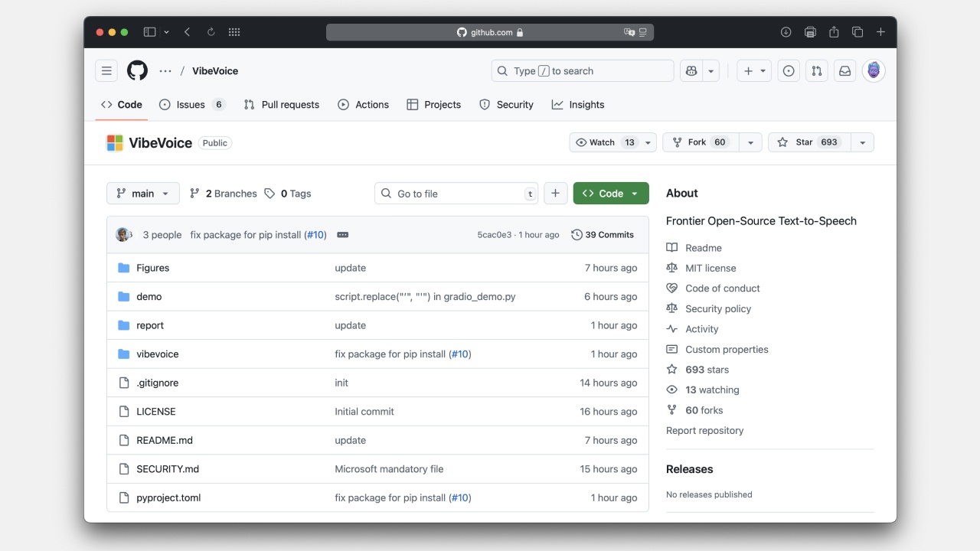This screenshot has width=980, height=551.
Task: Fork the VibeVoice repository
Action: pos(702,142)
